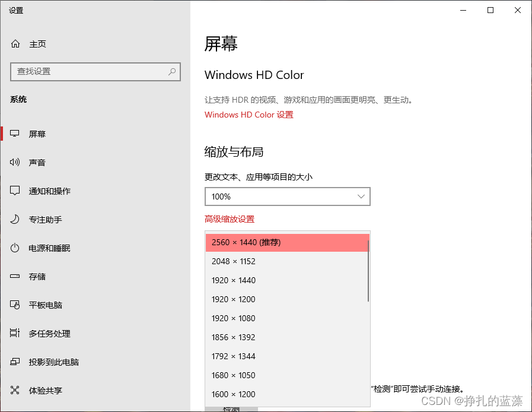This screenshot has height=412, width=532.
Task: Click the Multitasking icon
Action: click(15, 333)
